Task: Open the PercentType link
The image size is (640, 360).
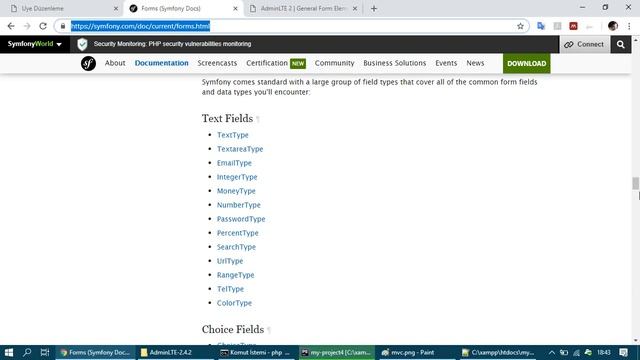Action: pos(238,233)
